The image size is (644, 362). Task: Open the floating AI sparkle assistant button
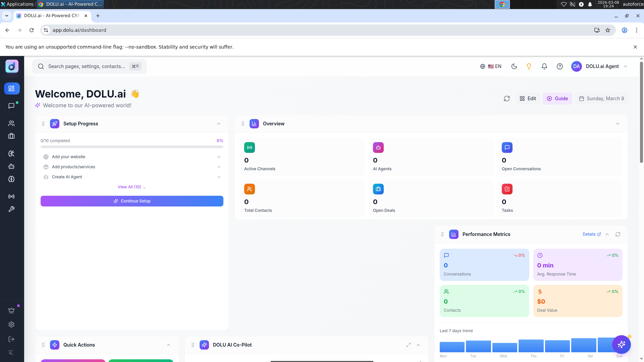622,345
